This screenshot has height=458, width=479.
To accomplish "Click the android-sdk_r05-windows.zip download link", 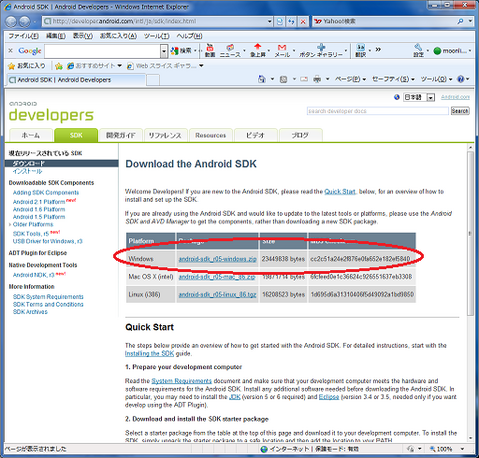I will pos(217,259).
